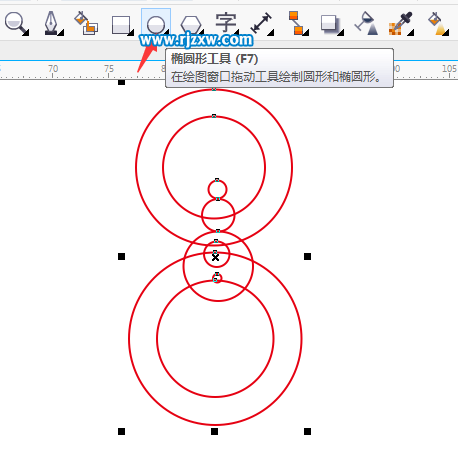Pick the Transparency wine-glass tool
Screen dimensions: 458x462
tap(366, 23)
